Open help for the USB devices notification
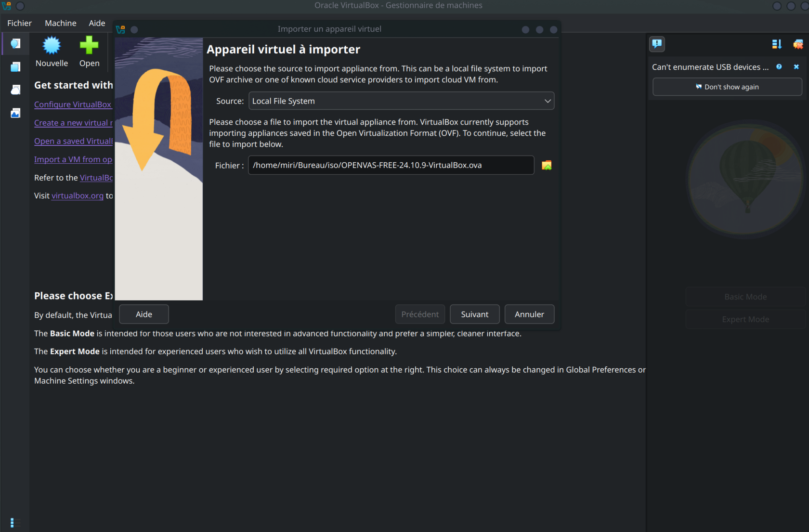The width and height of the screenshot is (809, 532). [779, 67]
